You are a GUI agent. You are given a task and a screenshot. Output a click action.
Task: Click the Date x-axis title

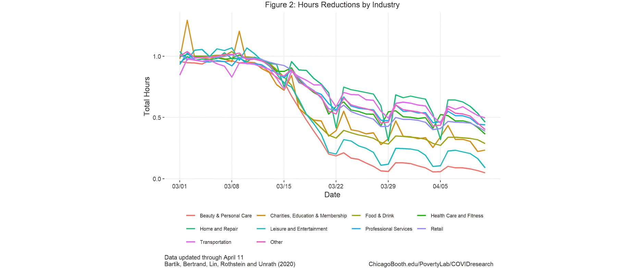332,195
